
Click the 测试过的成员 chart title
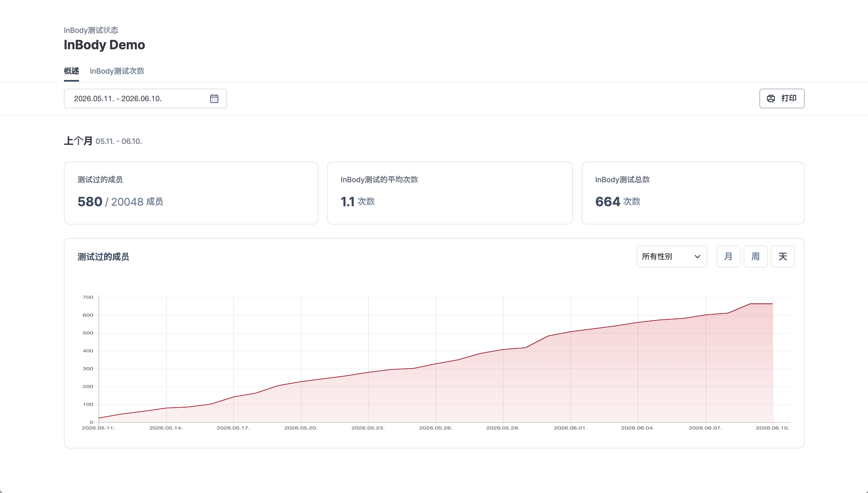[103, 257]
